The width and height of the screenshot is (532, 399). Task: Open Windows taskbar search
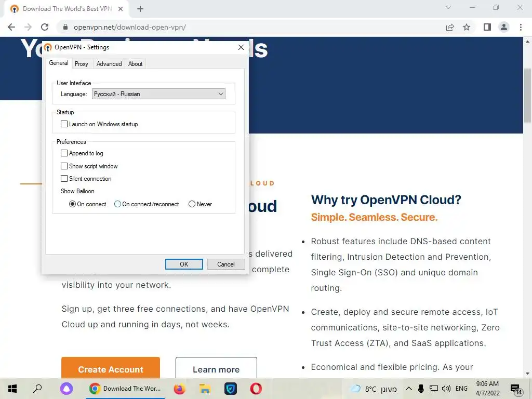[x=37, y=389]
